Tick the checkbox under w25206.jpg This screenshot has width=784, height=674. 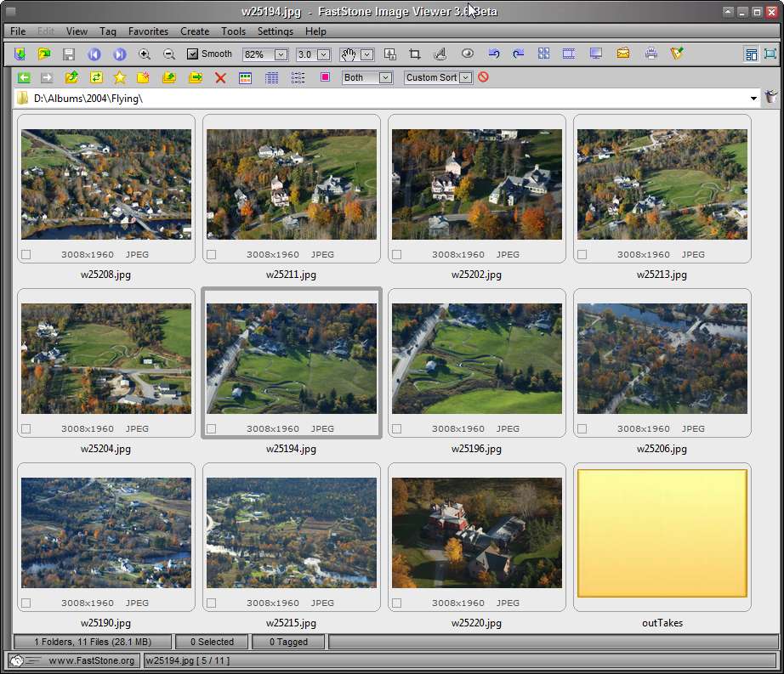(x=582, y=428)
